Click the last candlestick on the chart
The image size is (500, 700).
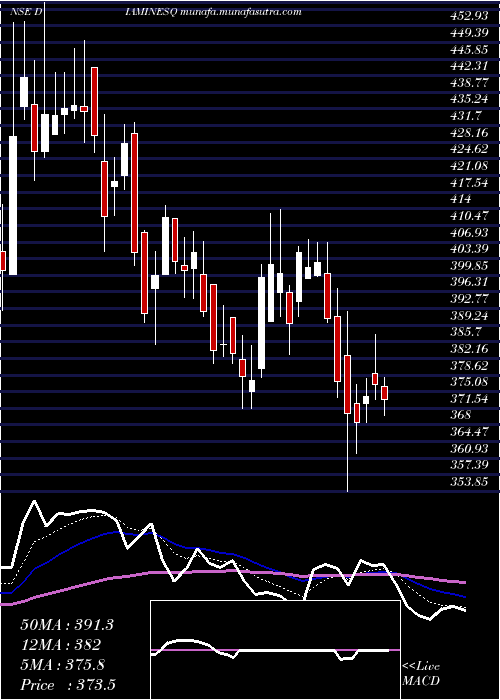[384, 393]
